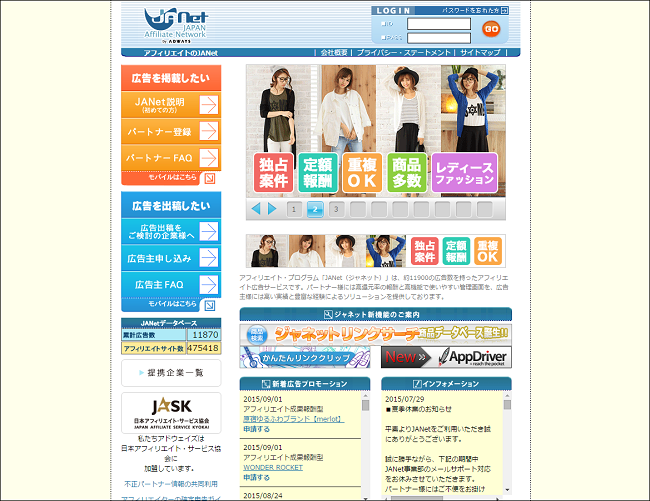Click the arrow icon beside パートナー FAQ
This screenshot has width=650, height=501.
209,158
